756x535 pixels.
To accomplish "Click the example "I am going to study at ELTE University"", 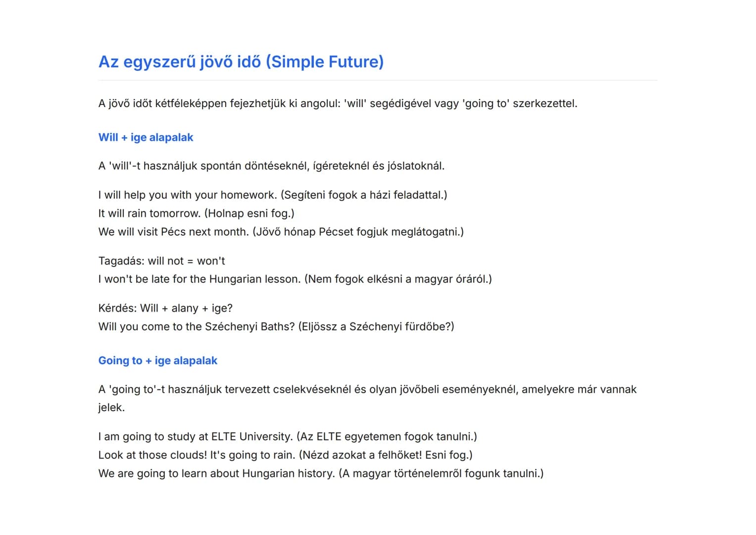I will 196,437.
